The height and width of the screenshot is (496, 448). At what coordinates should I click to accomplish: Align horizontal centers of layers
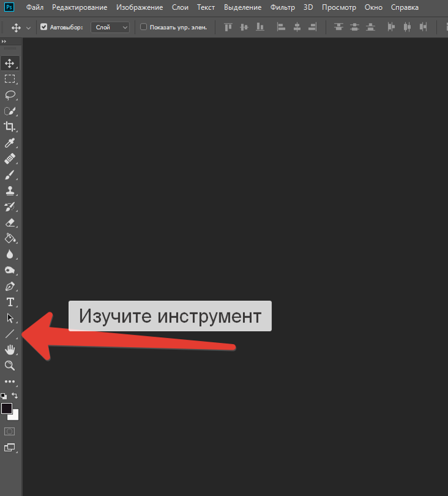pos(297,27)
